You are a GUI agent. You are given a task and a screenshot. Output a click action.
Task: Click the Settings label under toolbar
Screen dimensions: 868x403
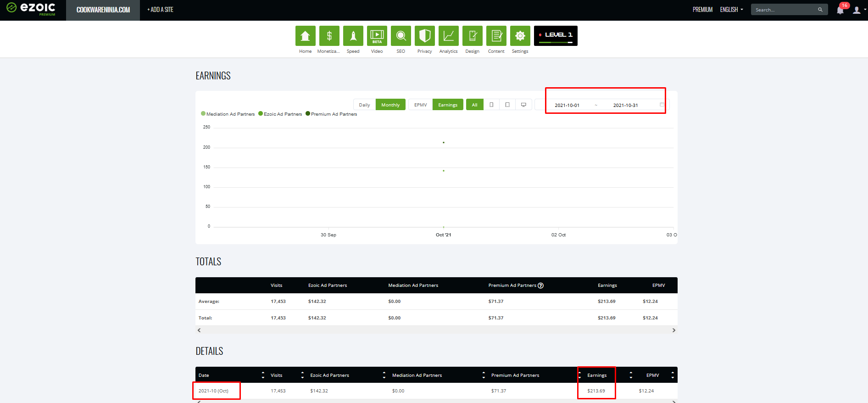(x=520, y=51)
